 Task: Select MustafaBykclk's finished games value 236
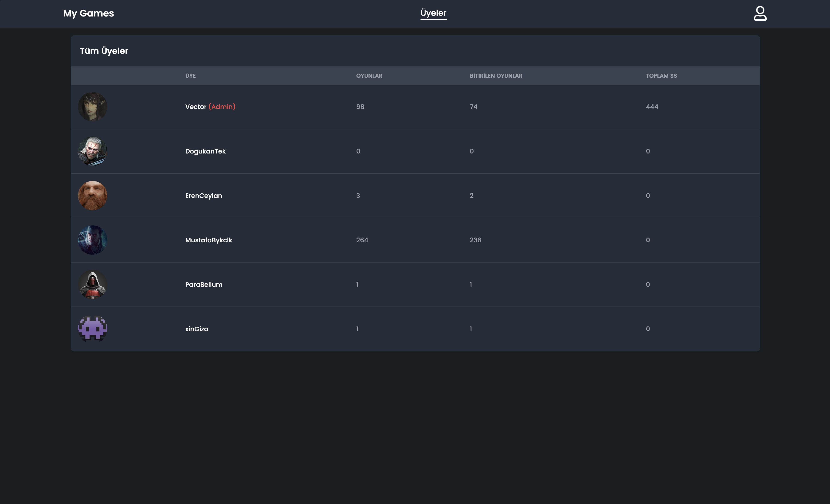click(x=475, y=240)
